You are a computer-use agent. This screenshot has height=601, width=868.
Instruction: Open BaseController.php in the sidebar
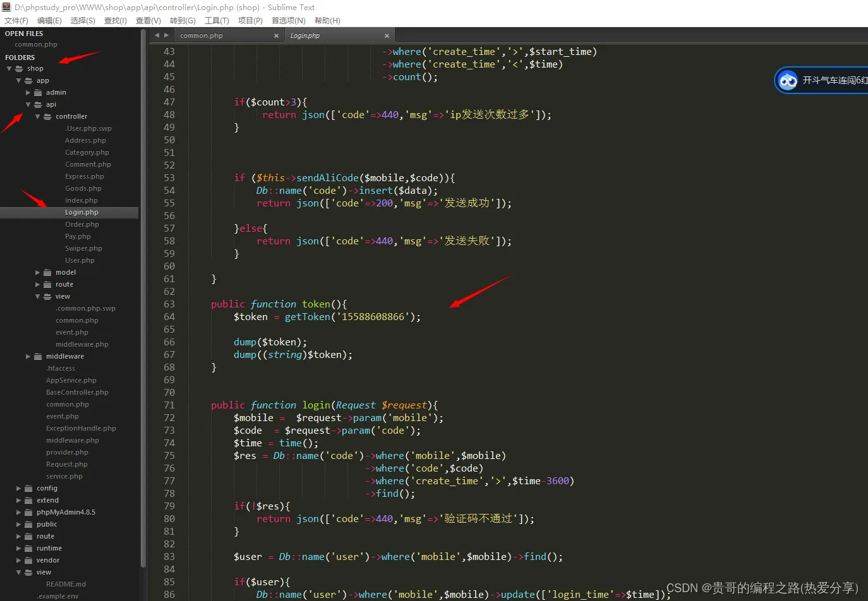click(77, 392)
